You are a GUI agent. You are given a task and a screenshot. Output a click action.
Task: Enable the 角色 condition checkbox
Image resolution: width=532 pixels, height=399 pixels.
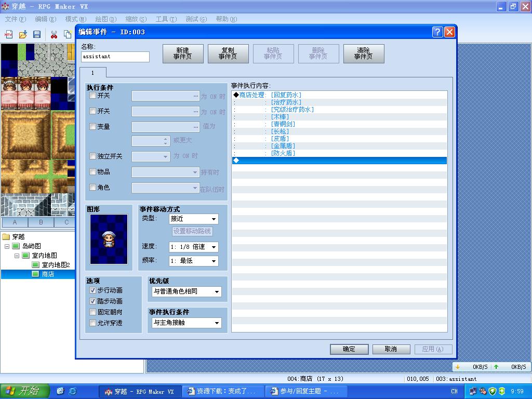click(92, 187)
